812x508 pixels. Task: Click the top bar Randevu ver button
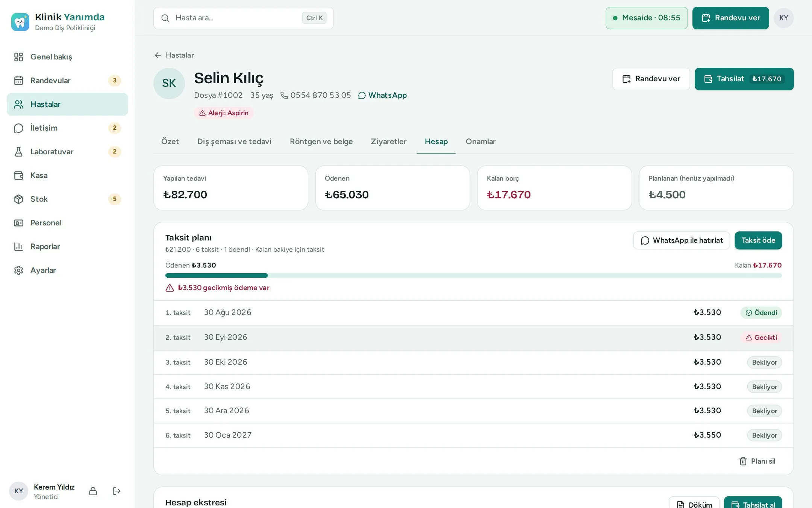[x=730, y=18]
